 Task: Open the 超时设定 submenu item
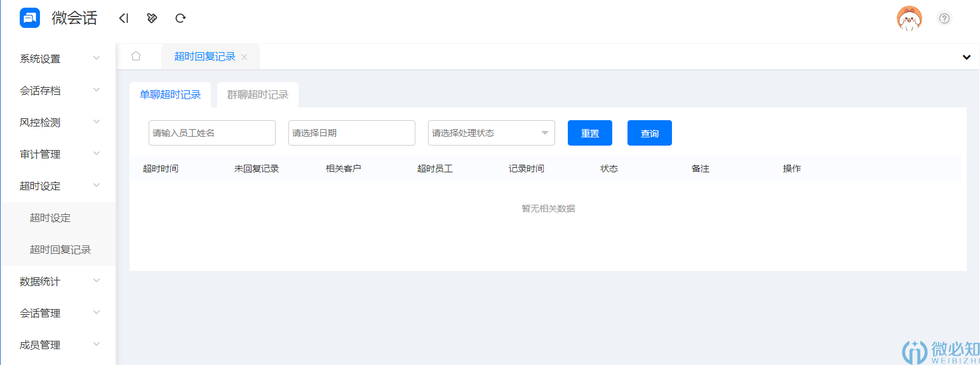(58, 217)
